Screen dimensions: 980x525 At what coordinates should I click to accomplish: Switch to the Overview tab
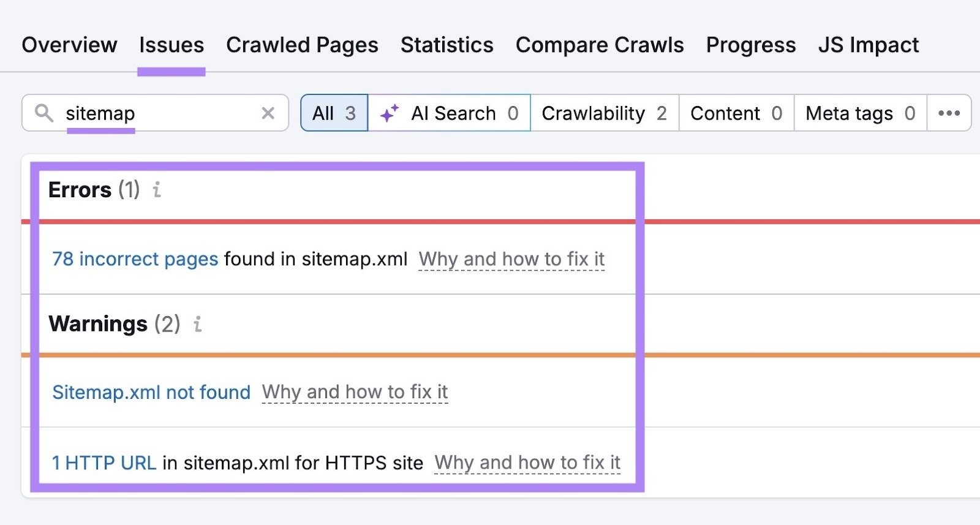tap(69, 45)
